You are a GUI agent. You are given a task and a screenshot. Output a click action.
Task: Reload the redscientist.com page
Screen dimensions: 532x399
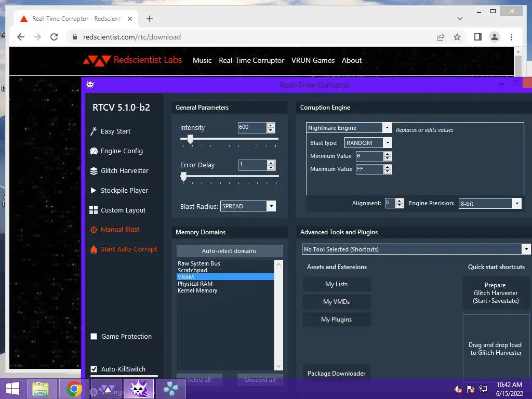[x=54, y=37]
